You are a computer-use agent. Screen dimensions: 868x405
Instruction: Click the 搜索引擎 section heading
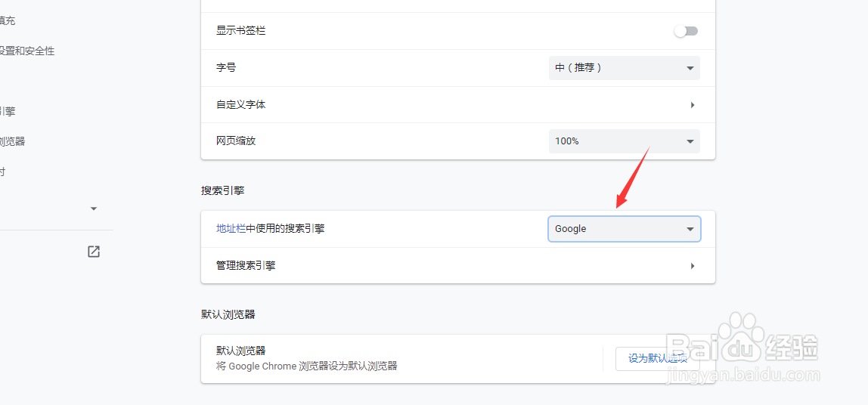coord(222,191)
